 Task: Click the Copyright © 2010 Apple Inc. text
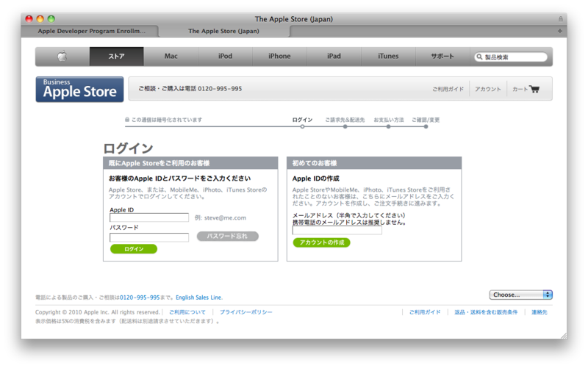click(x=98, y=312)
